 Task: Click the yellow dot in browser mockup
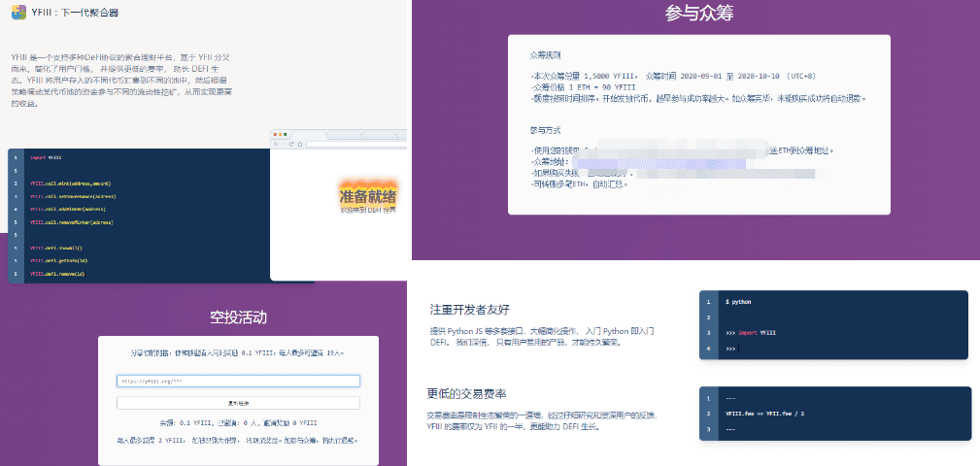280,134
